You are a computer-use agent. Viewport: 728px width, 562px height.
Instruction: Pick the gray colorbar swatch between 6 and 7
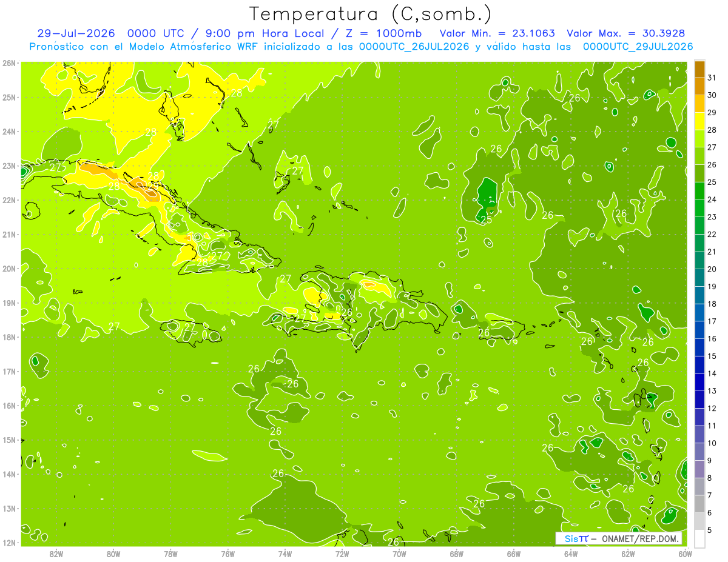(699, 504)
